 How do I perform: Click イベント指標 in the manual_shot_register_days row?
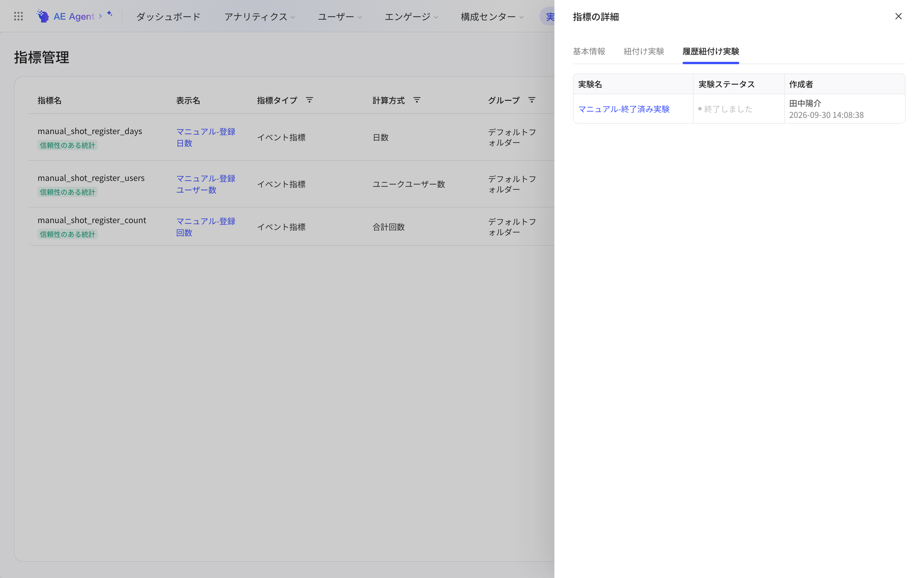click(281, 137)
